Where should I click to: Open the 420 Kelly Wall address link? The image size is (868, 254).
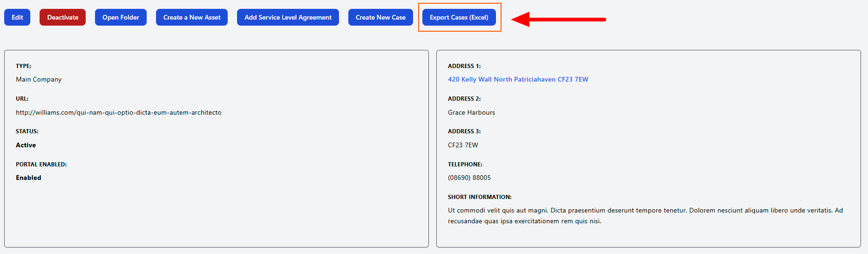point(518,79)
